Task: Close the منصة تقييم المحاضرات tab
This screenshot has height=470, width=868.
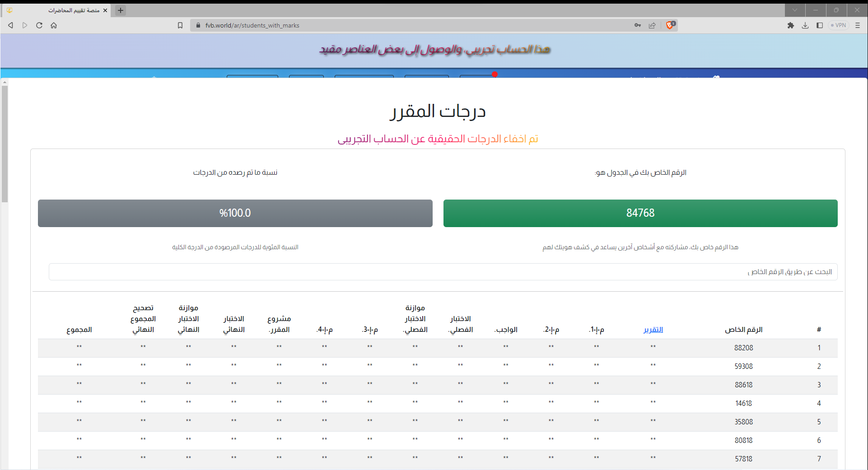Action: pos(105,10)
